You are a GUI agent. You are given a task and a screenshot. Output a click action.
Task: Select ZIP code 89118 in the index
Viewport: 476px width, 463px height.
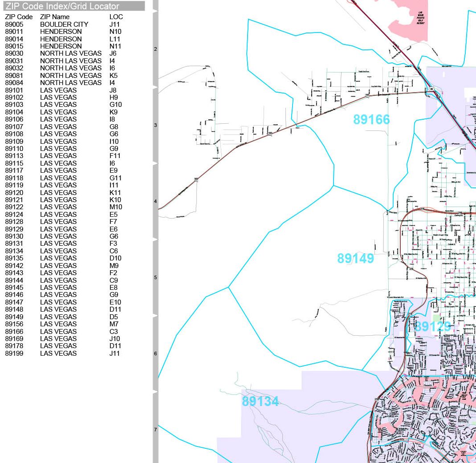click(14, 178)
